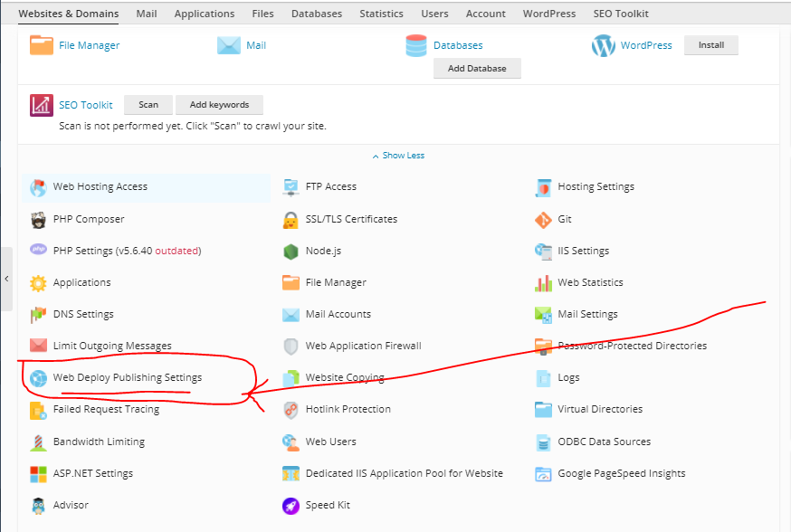This screenshot has height=532, width=791.
Task: Select the WordPress tab
Action: point(549,14)
